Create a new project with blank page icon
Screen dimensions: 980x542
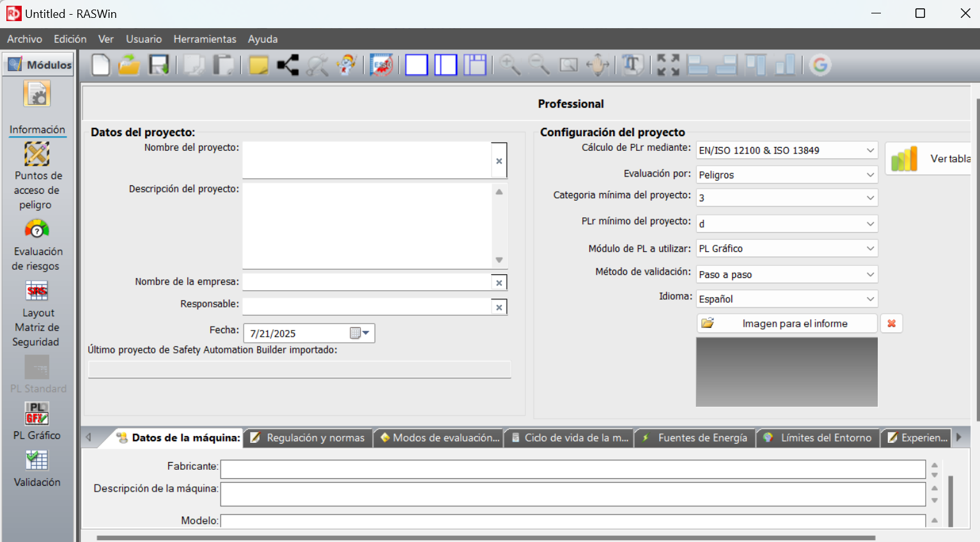click(x=101, y=65)
